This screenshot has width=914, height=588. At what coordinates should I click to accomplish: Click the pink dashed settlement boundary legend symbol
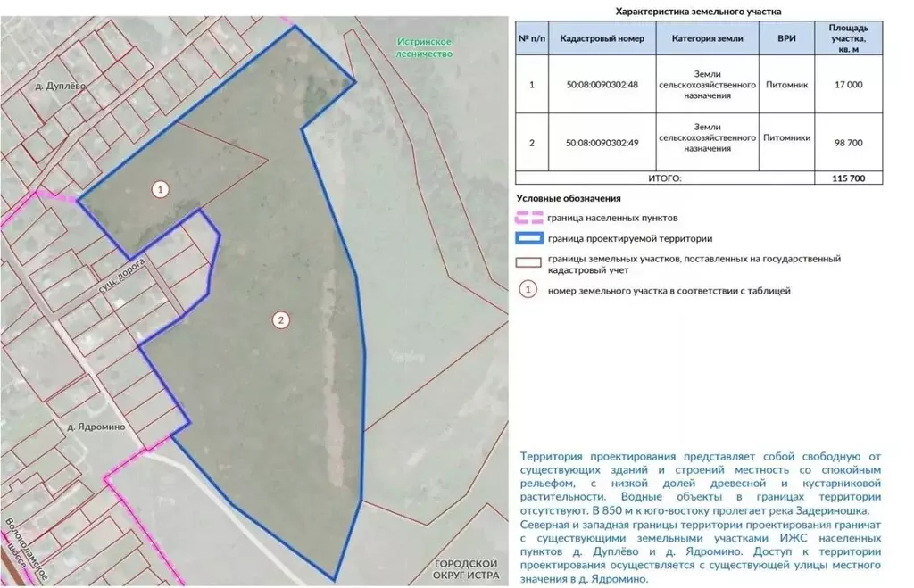point(529,218)
